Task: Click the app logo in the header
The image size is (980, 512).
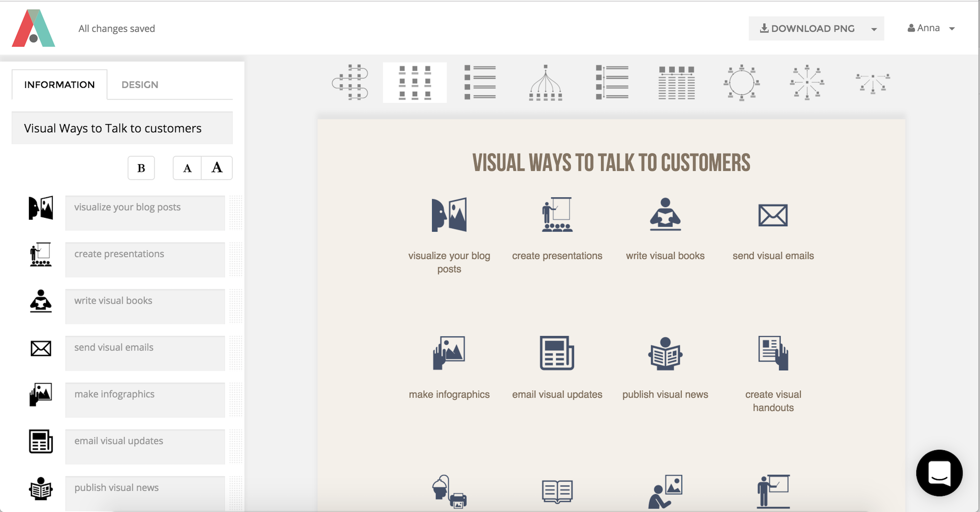Action: point(33,28)
